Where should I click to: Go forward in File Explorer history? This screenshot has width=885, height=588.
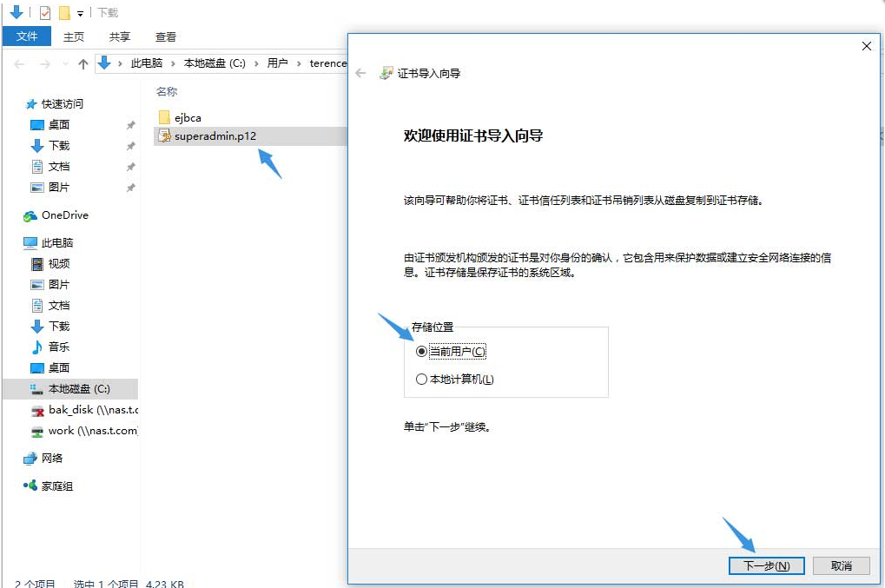45,63
